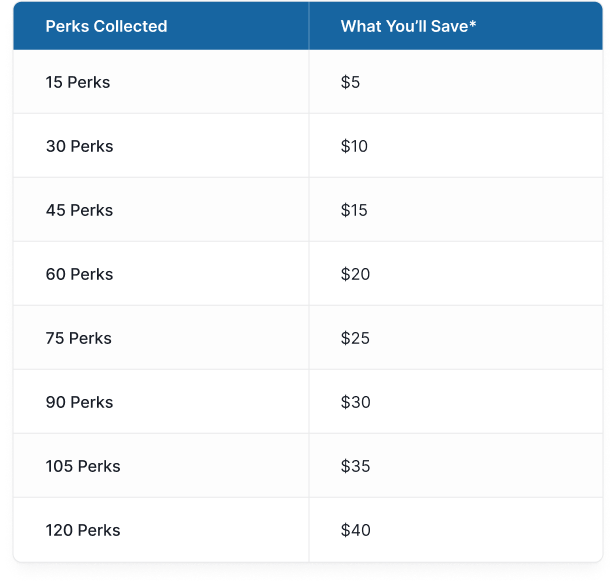Click the Perks Collected column header
Image resolution: width=616 pixels, height=587 pixels.
click(x=106, y=26)
